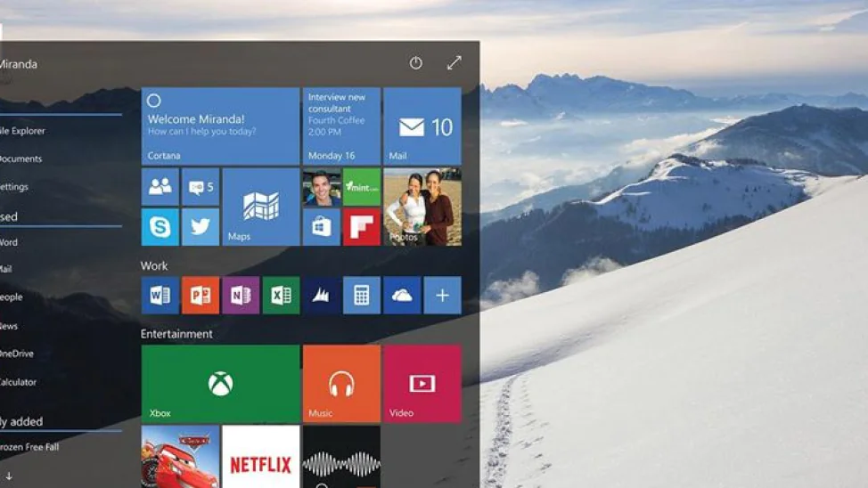Open Calculator in most used list
This screenshot has width=868, height=488.
pyautogui.click(x=18, y=382)
